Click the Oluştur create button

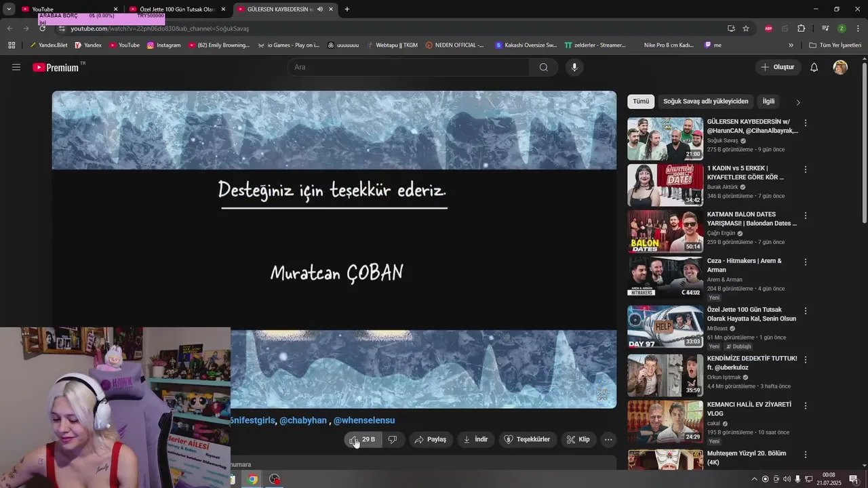click(x=777, y=67)
